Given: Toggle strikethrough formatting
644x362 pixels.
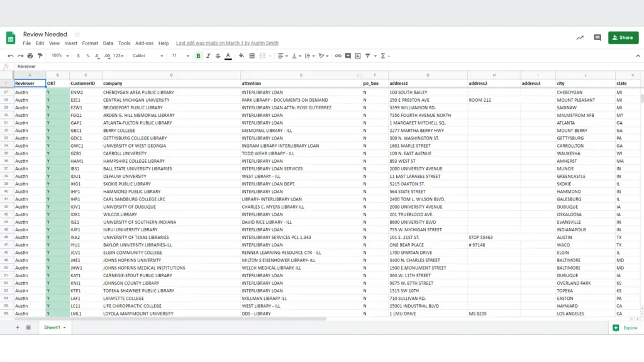Looking at the screenshot, I should point(218,56).
